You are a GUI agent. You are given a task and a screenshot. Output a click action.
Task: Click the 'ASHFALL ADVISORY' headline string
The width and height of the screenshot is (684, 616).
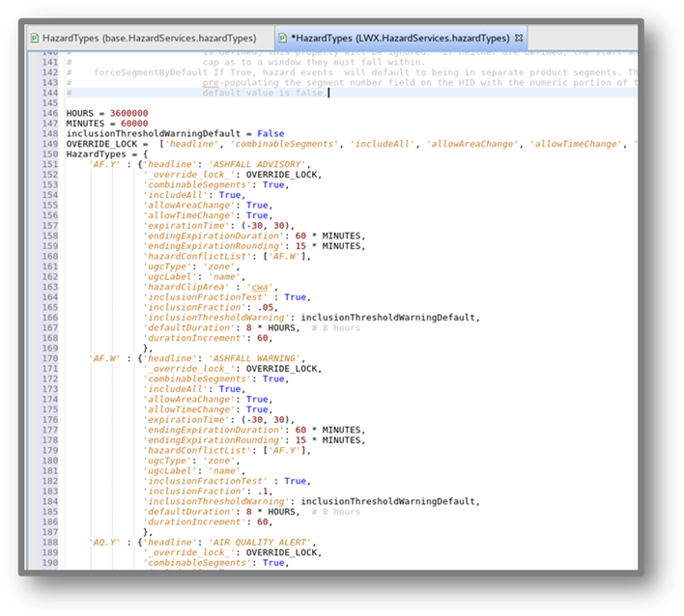[x=257, y=164]
